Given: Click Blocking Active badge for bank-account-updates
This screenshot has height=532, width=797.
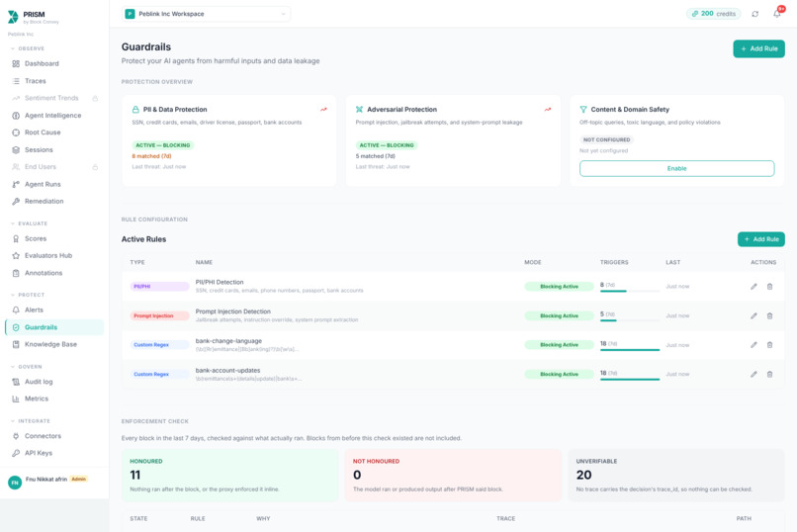Looking at the screenshot, I should tap(559, 375).
